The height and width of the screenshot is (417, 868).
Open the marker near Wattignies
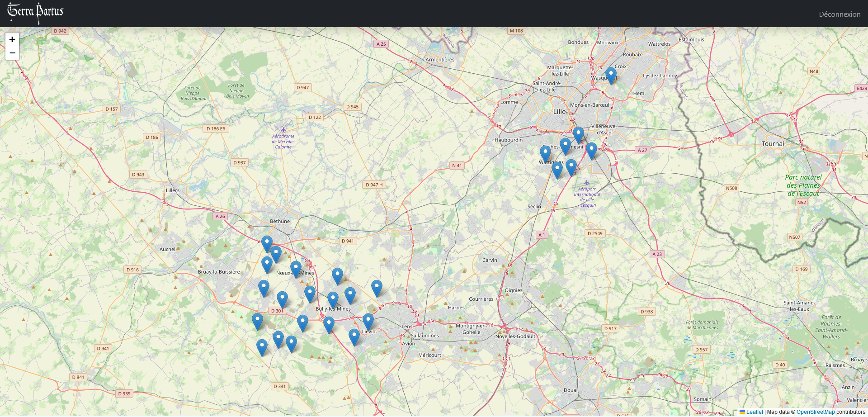[x=545, y=152]
